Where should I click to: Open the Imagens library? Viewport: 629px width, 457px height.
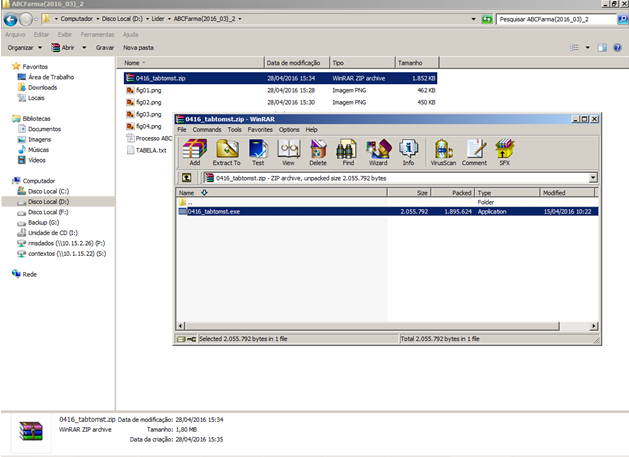(39, 140)
